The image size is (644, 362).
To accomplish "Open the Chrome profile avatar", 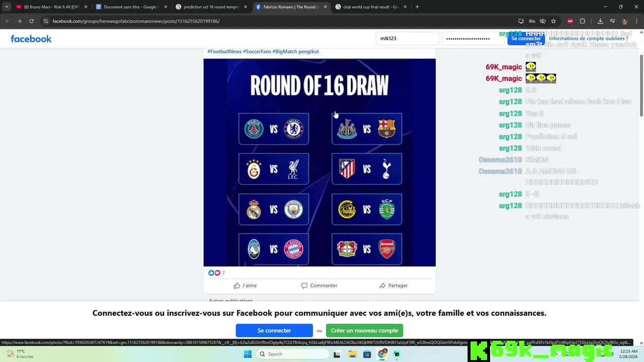I will pyautogui.click(x=624, y=21).
